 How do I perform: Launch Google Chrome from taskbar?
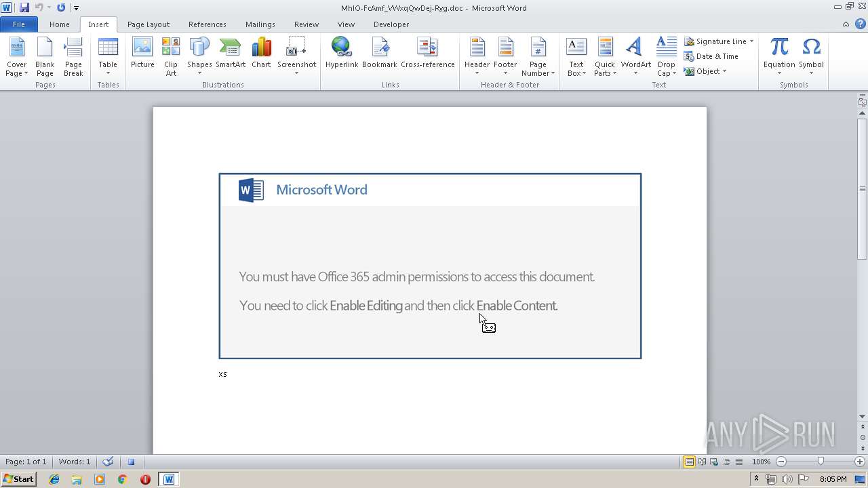click(x=122, y=479)
